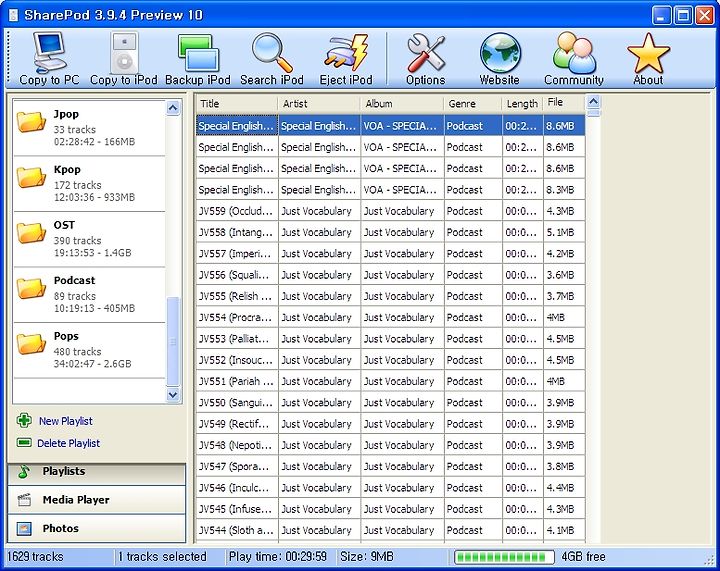Select the JV546 (Inculc... track row
This screenshot has width=720, height=571.
[x=391, y=488]
